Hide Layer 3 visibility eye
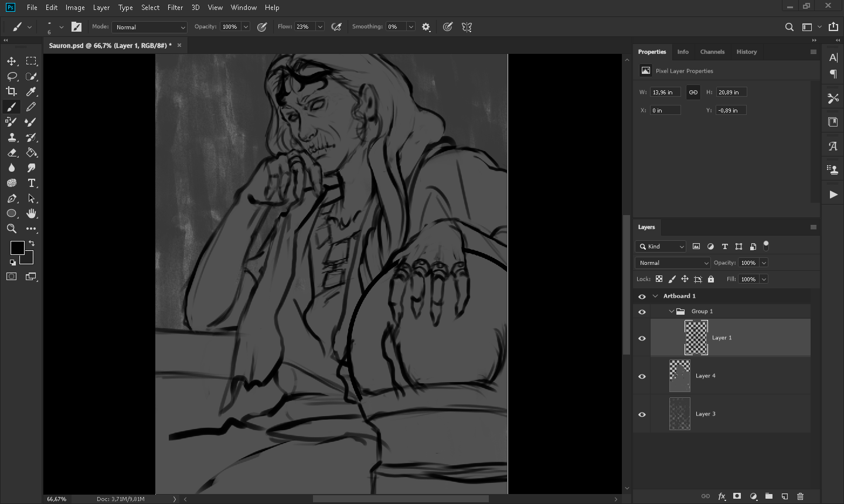 (642, 414)
